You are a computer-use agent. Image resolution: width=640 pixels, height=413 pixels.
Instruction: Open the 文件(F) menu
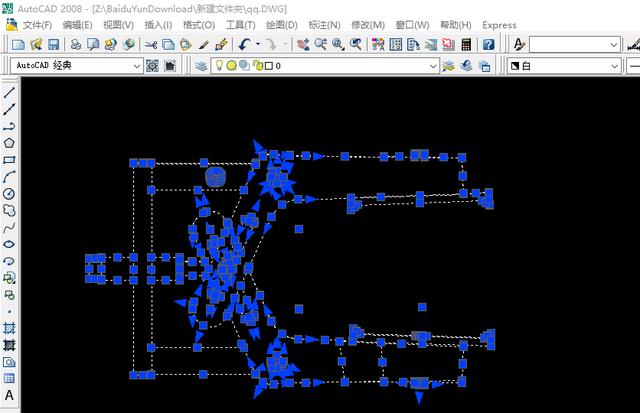click(x=37, y=24)
